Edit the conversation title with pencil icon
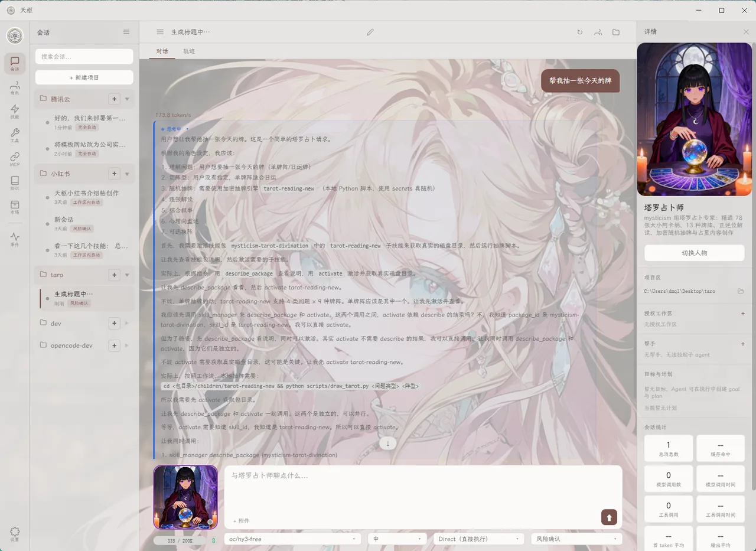The height and width of the screenshot is (551, 756). click(370, 32)
